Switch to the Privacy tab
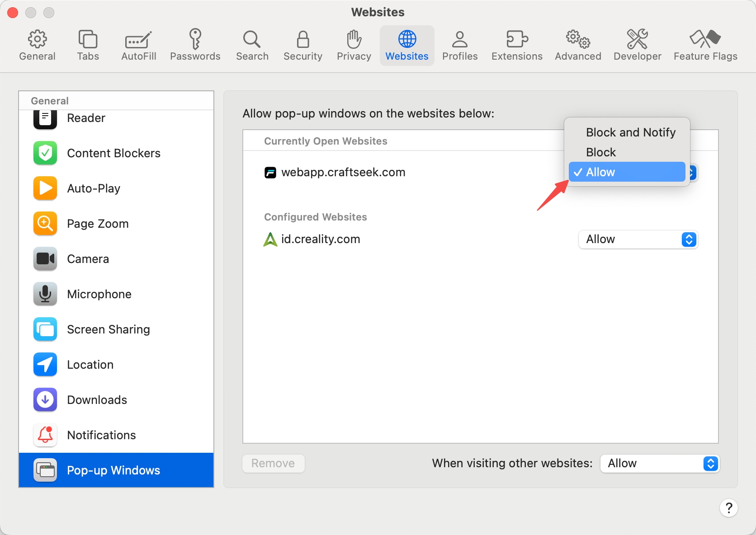756x535 pixels. pos(354,46)
